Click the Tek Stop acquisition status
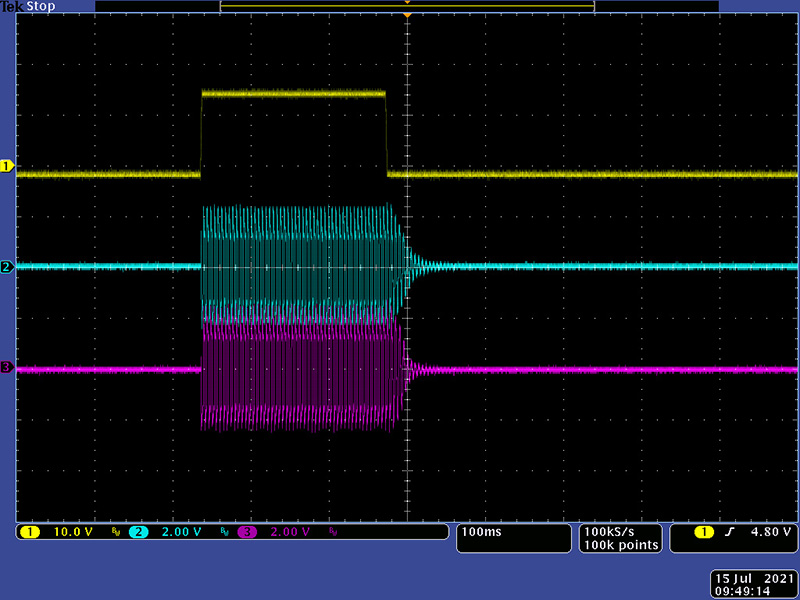Image resolution: width=800 pixels, height=600 pixels. click(27, 6)
